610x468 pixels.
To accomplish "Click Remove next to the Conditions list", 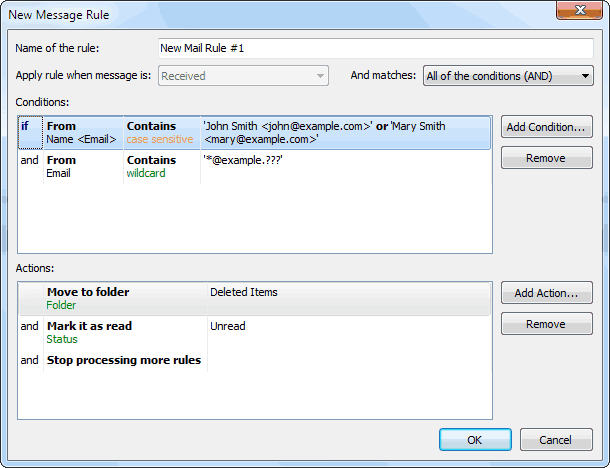I will click(x=547, y=158).
